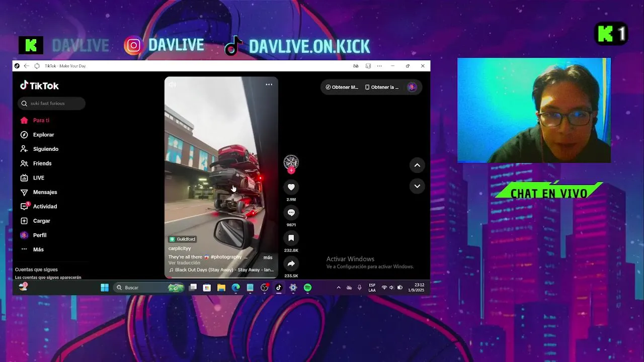The width and height of the screenshot is (644, 362).
Task: Open Spotify from the taskbar
Action: pyautogui.click(x=307, y=288)
